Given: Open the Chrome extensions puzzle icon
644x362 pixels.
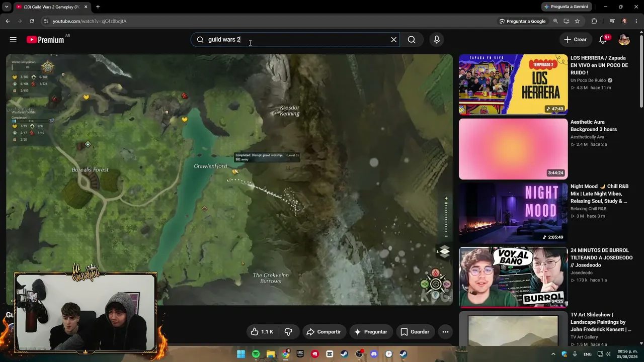Looking at the screenshot, I should coord(594,21).
